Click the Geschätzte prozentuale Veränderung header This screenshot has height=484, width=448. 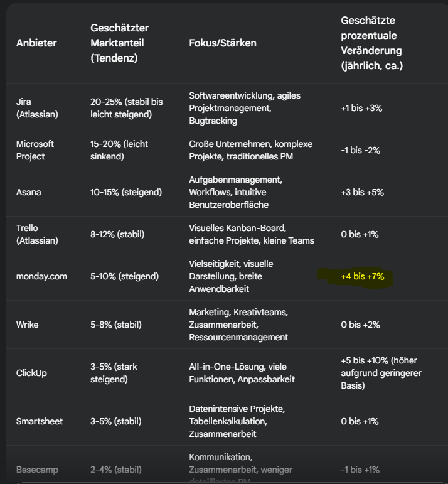tap(371, 43)
